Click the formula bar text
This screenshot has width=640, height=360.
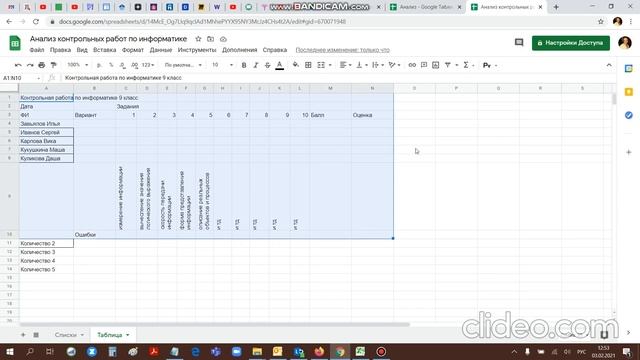coord(123,78)
